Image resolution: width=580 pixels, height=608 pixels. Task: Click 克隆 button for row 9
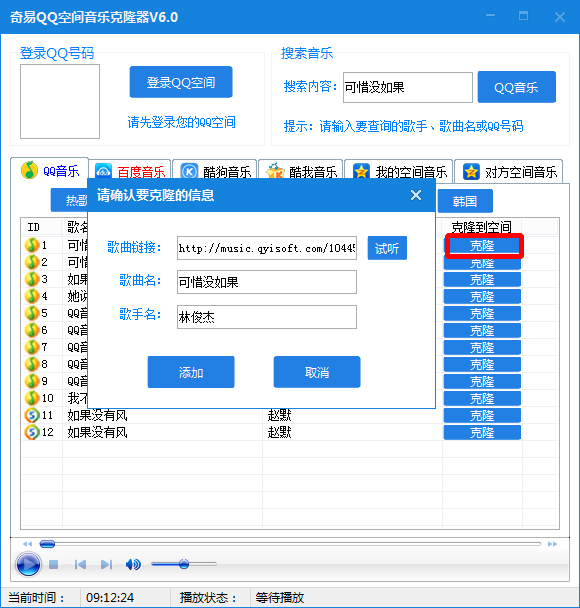point(482,382)
